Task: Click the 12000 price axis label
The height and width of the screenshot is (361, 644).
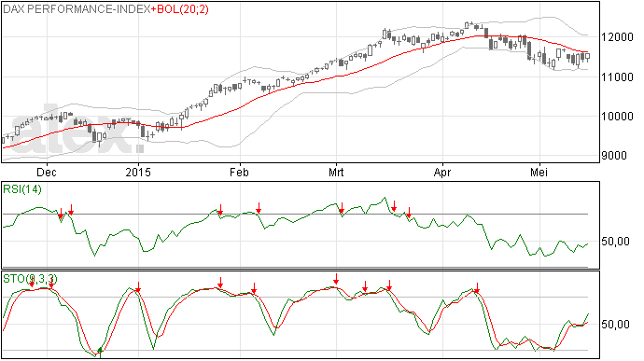Action: point(617,37)
